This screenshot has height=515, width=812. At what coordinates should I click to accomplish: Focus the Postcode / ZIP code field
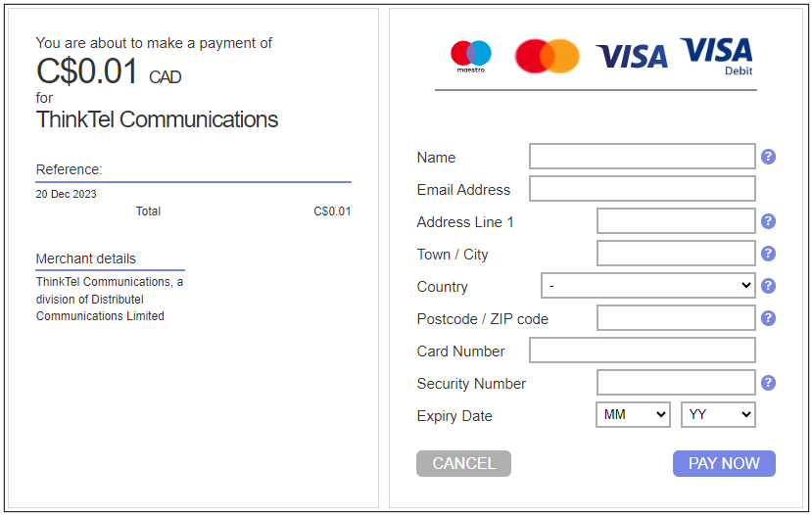676,318
